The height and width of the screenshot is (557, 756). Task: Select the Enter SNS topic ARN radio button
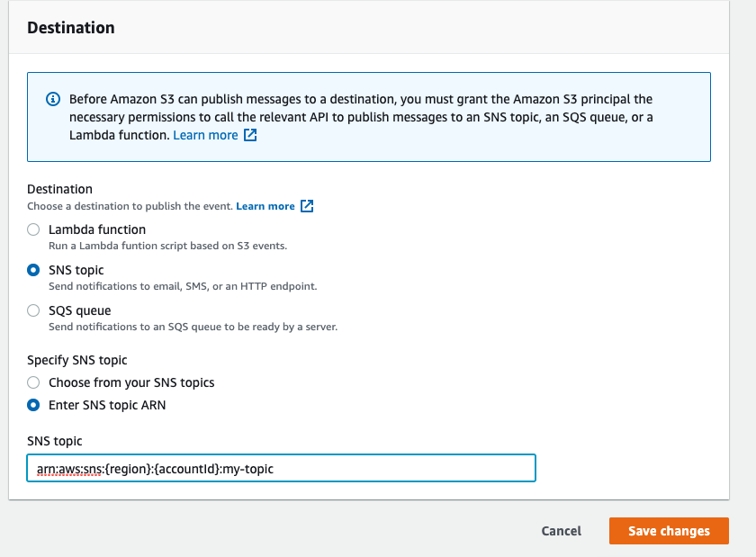pyautogui.click(x=33, y=405)
